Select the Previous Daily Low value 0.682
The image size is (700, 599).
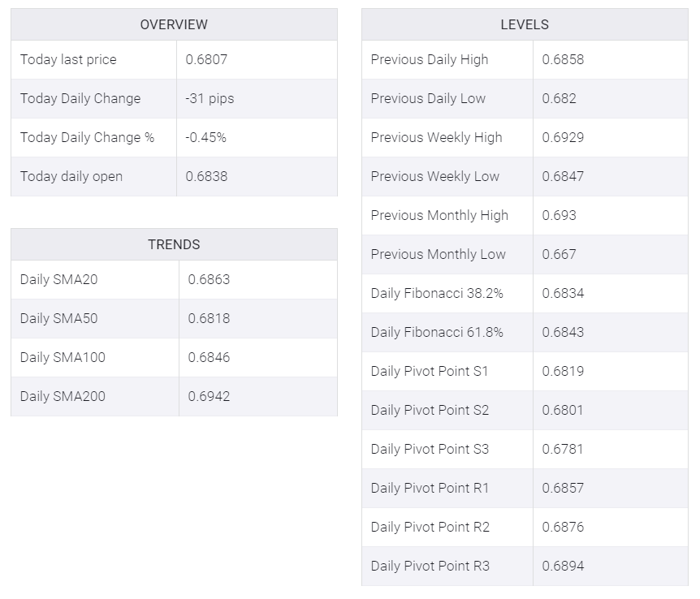point(560,98)
